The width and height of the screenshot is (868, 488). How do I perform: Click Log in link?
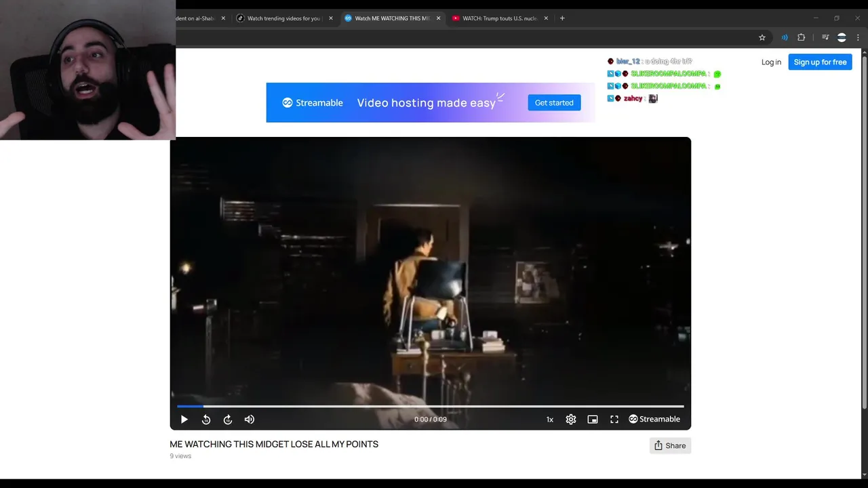click(x=771, y=62)
